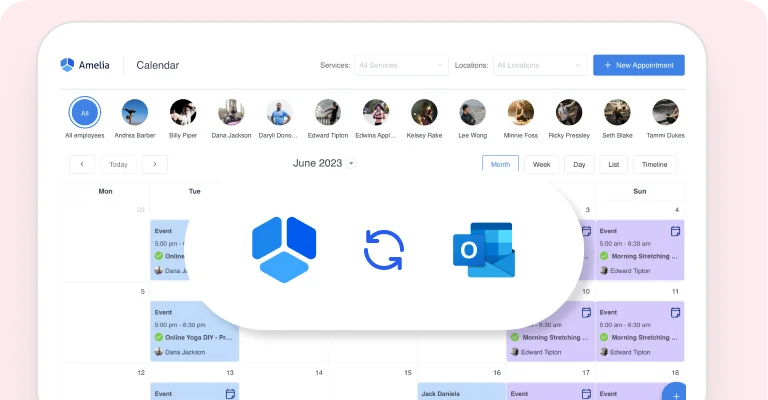The width and height of the screenshot is (768, 400).
Task: Open the June 18 event
Action: pos(640,392)
